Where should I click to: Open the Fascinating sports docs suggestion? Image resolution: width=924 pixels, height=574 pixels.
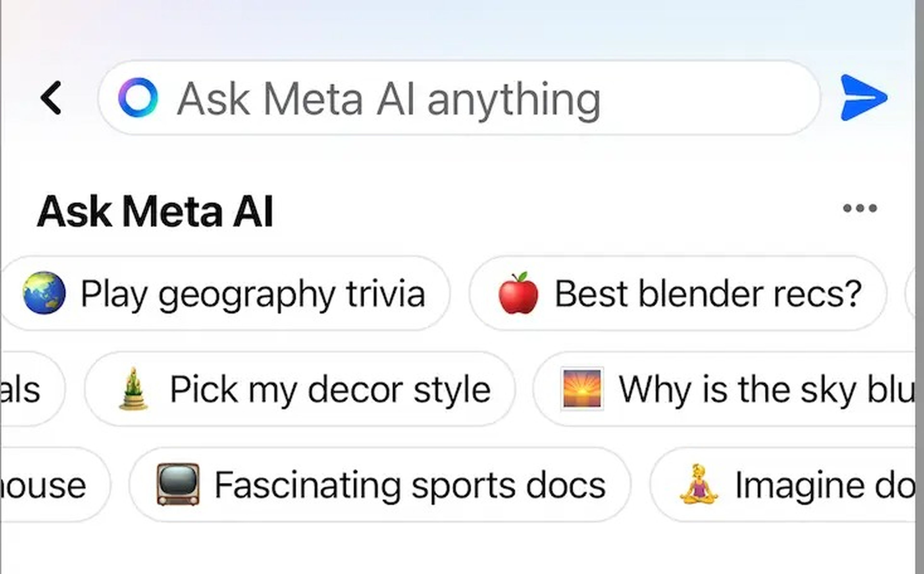point(380,485)
